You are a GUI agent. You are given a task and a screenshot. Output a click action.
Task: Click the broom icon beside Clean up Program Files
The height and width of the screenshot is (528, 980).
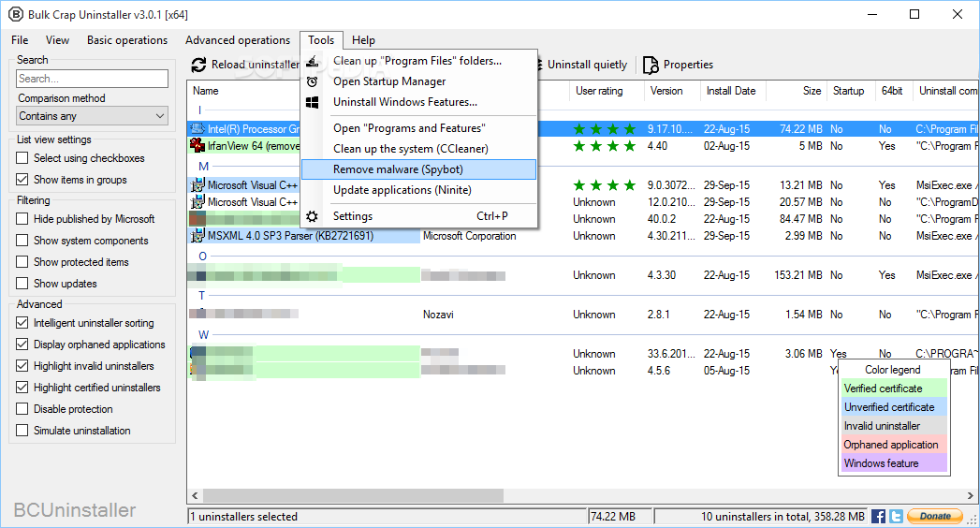(x=313, y=61)
